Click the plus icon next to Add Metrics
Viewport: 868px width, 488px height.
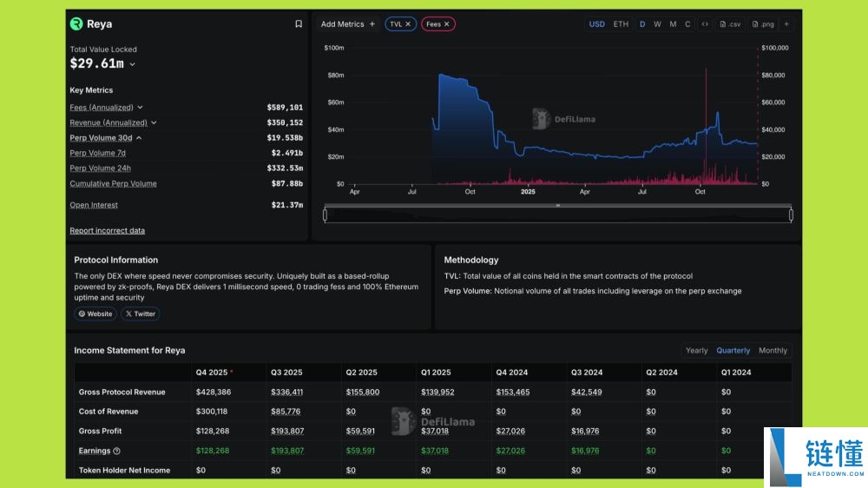(372, 23)
